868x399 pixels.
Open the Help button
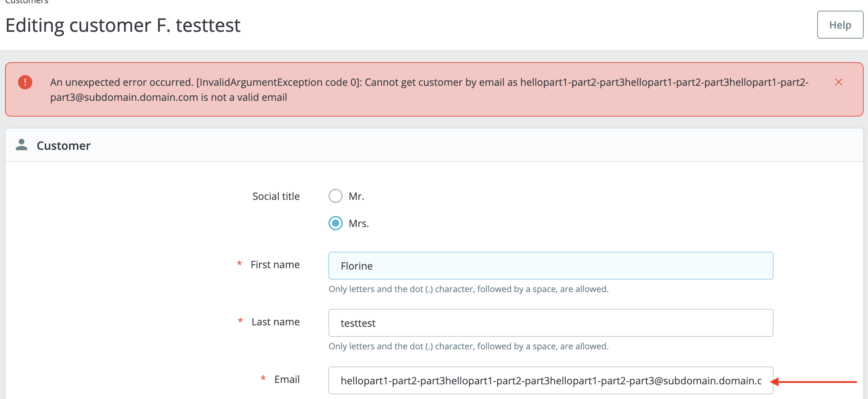point(840,25)
